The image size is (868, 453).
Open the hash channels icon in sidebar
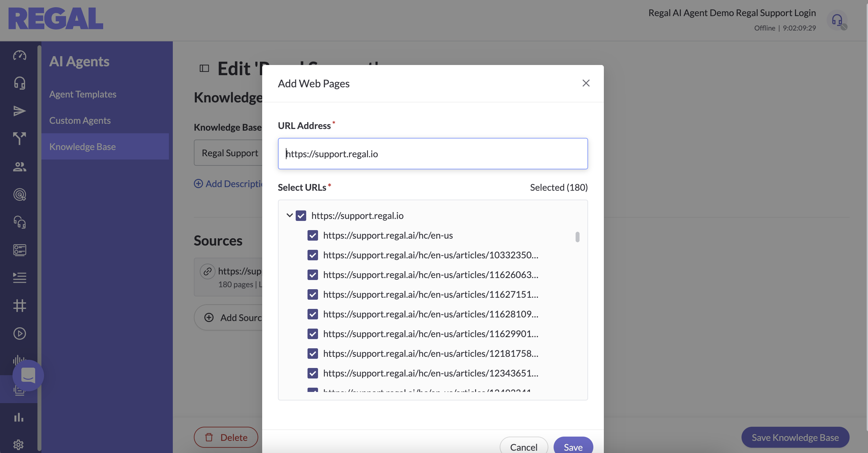[x=19, y=306]
